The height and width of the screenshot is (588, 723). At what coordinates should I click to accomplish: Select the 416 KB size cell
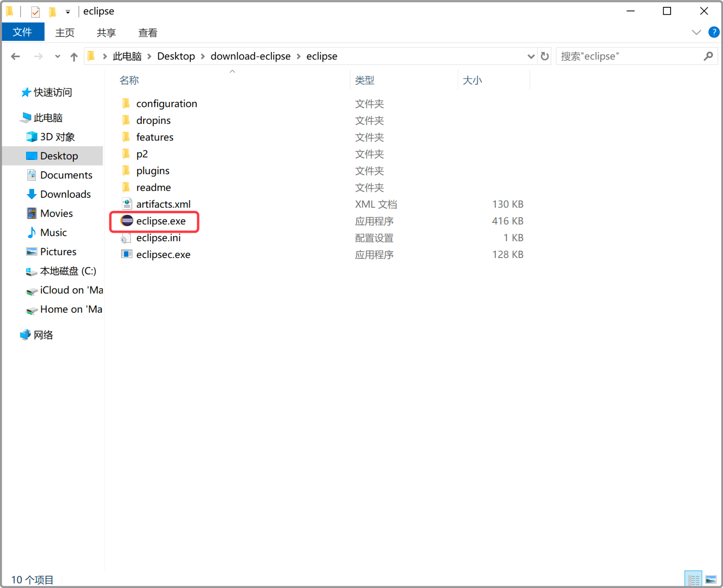[507, 221]
